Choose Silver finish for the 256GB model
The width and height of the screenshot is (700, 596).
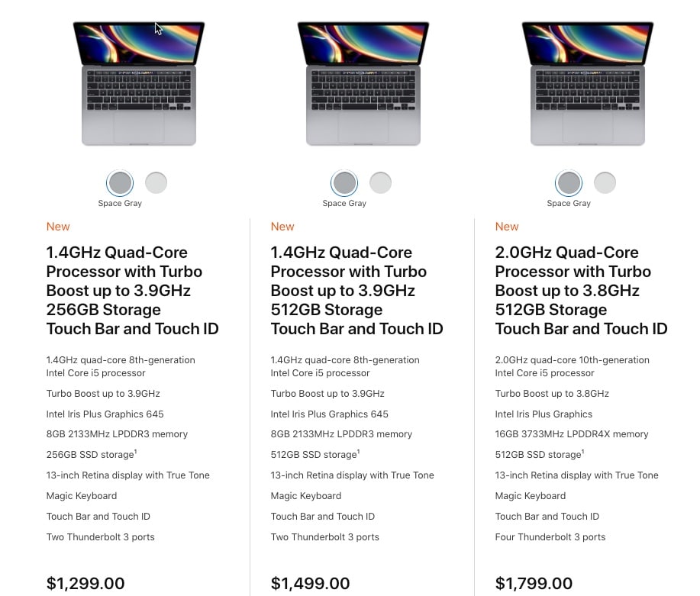[x=156, y=183]
